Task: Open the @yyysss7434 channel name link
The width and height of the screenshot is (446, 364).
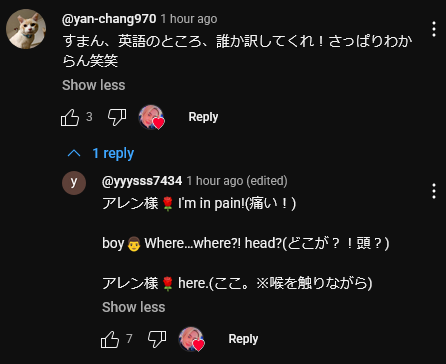Action: 142,181
